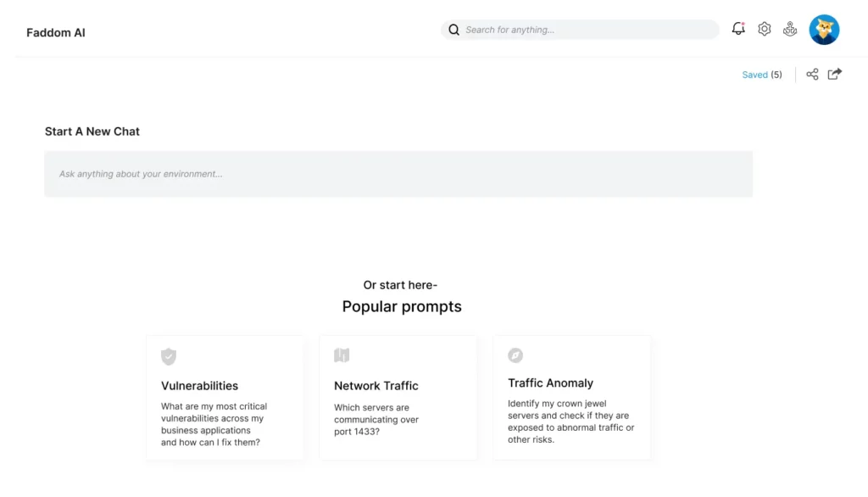This screenshot has height=497, width=868.
Task: Open the Saved (5) chats link
Action: pyautogui.click(x=762, y=75)
